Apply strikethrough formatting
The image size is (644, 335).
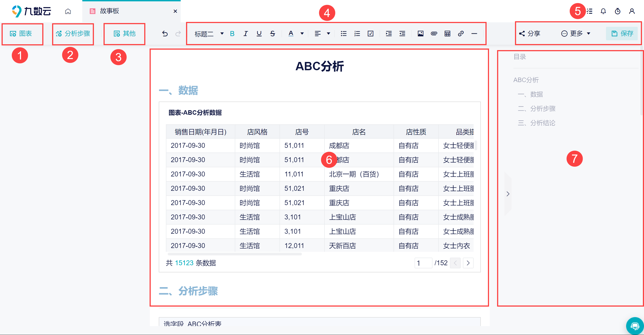coord(273,34)
